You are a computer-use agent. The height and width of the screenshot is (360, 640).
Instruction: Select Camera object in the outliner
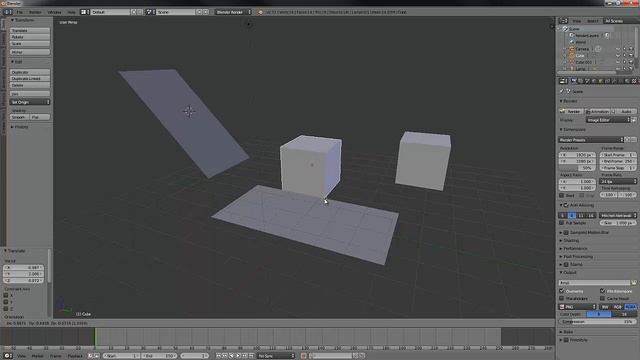582,49
